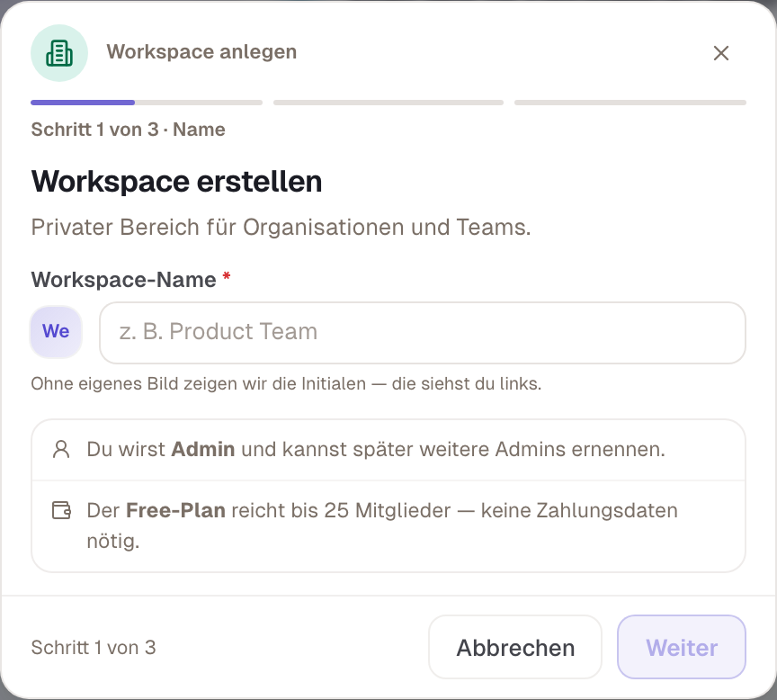Image resolution: width=777 pixels, height=700 pixels.
Task: Click footer text 'Schritt 1 von 3'
Action: coord(94,648)
